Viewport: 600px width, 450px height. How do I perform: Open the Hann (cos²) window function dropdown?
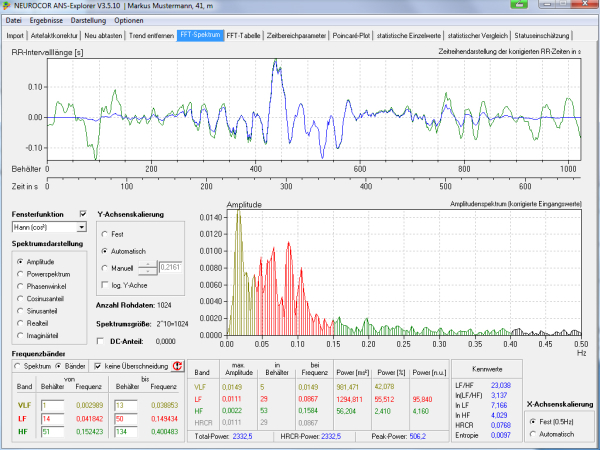click(82, 227)
